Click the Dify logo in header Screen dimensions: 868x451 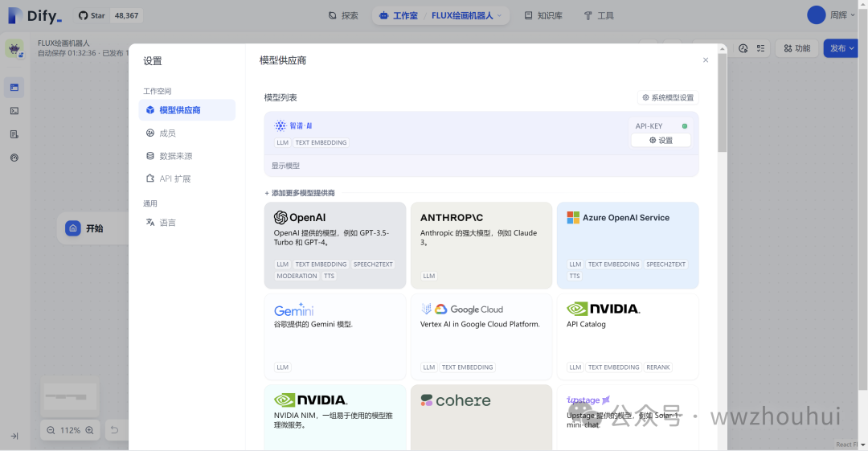[35, 15]
